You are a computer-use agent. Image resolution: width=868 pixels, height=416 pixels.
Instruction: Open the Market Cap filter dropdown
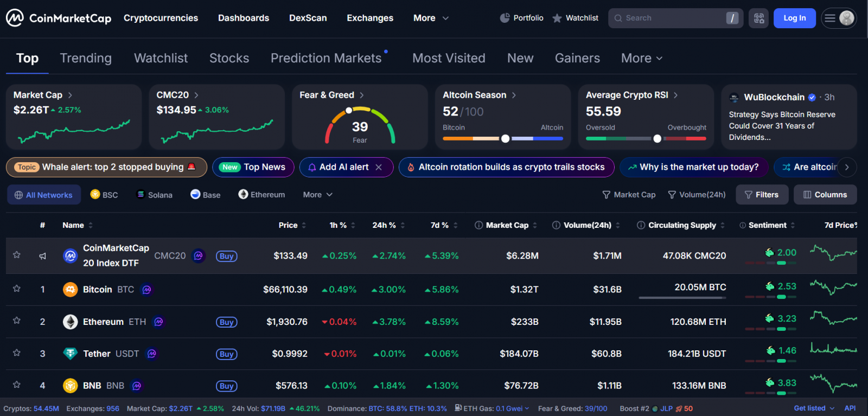(x=629, y=195)
